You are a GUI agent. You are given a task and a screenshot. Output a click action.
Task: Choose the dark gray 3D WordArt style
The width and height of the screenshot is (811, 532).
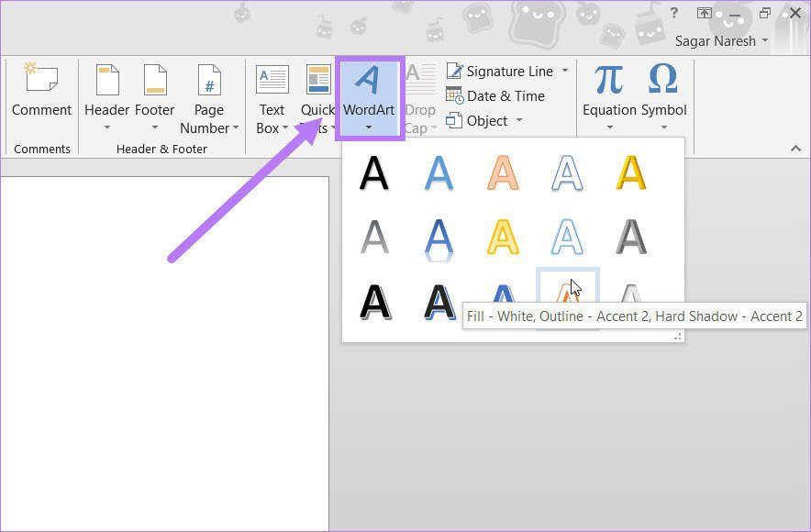631,238
